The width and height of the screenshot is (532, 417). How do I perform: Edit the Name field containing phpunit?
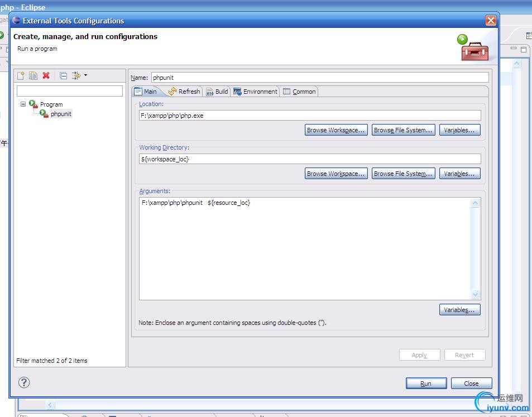click(320, 78)
